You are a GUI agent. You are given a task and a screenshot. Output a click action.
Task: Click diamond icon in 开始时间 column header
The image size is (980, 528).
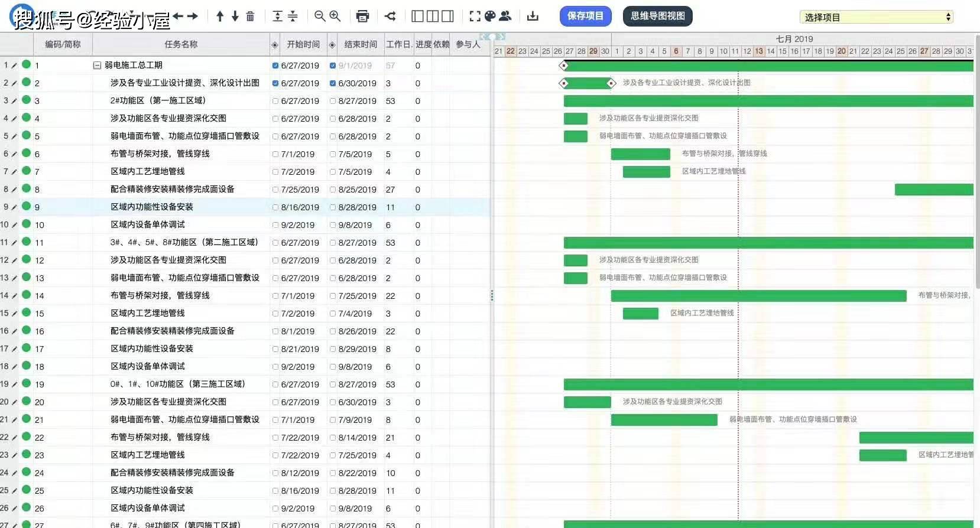(x=275, y=45)
